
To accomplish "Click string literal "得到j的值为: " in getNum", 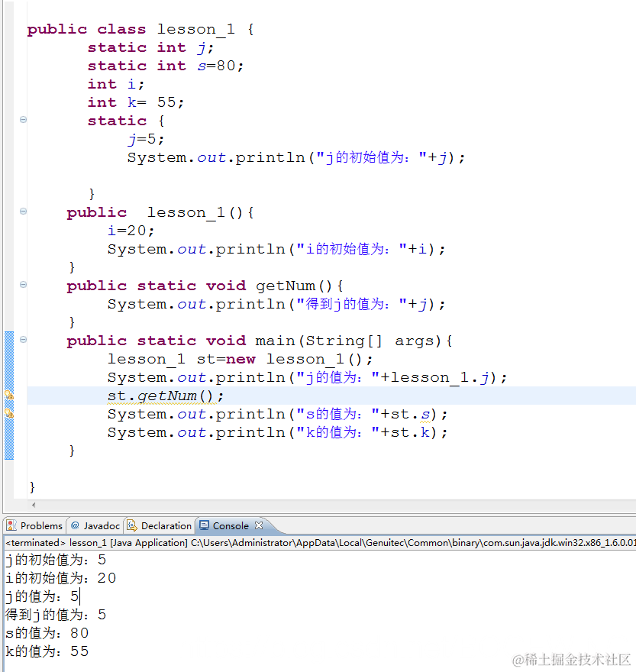I will [x=351, y=304].
